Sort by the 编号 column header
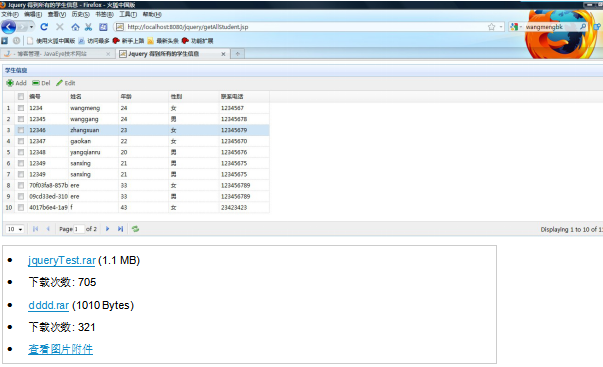Screen dimensions: 603x367 [x=48, y=97]
